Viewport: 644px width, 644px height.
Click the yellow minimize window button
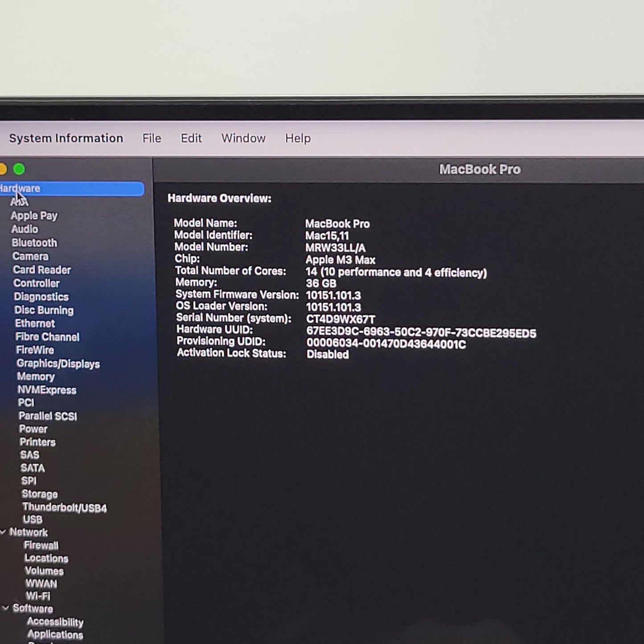[x=3, y=169]
